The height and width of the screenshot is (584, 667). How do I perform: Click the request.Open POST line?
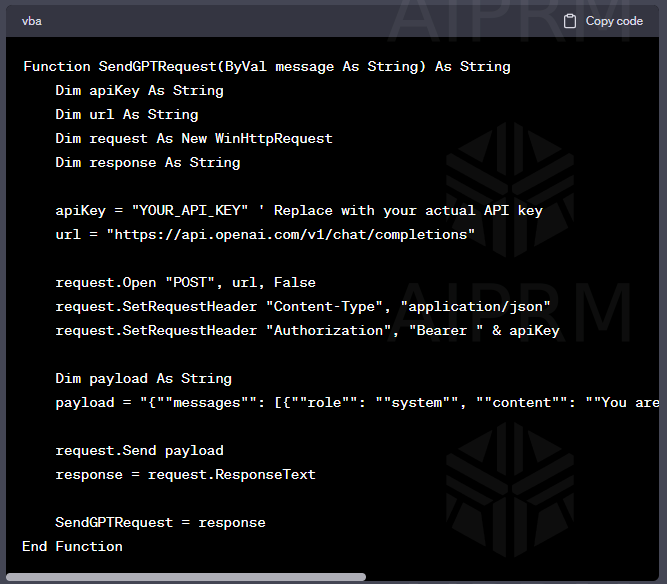point(185,283)
